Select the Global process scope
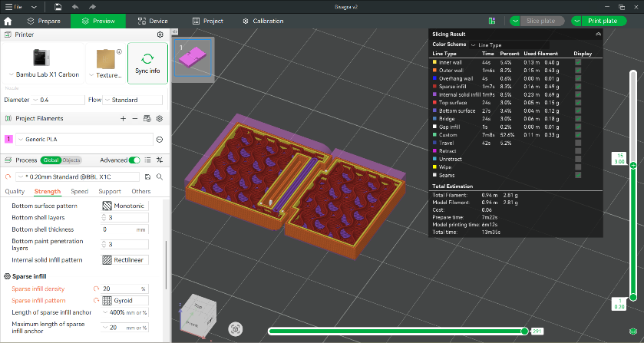The image size is (644, 343). tap(51, 160)
